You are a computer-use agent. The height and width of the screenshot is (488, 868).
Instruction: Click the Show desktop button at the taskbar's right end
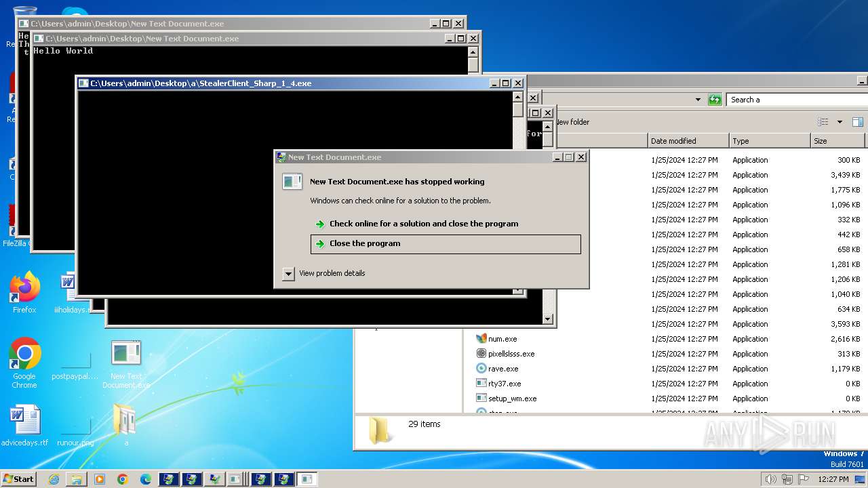[x=861, y=479]
